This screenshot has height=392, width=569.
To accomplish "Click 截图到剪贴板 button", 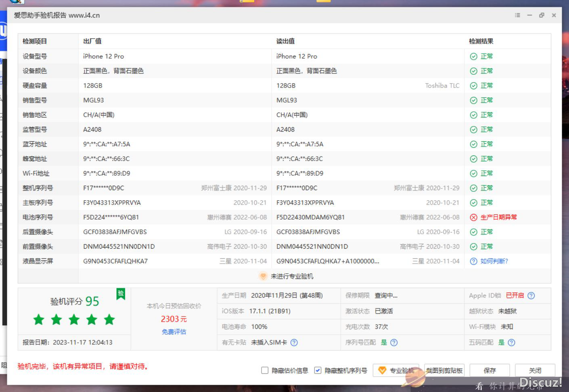I will 444,370.
